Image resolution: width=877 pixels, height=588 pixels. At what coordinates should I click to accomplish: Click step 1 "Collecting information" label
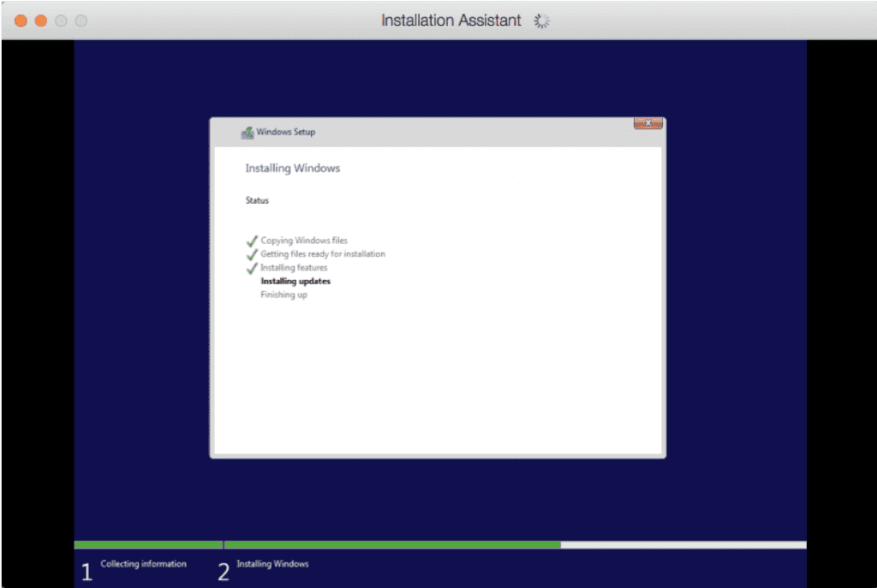143,563
